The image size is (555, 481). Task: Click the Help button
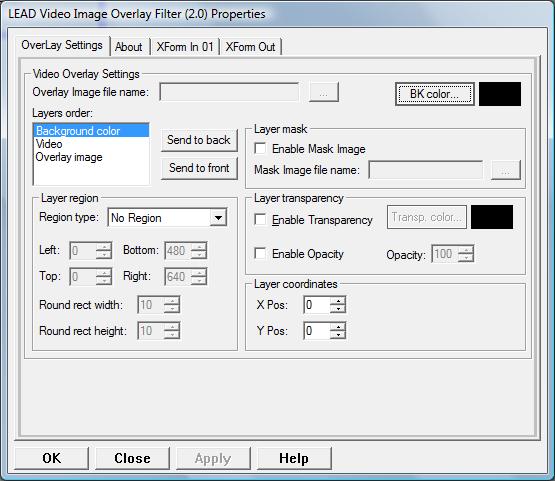coord(294,458)
